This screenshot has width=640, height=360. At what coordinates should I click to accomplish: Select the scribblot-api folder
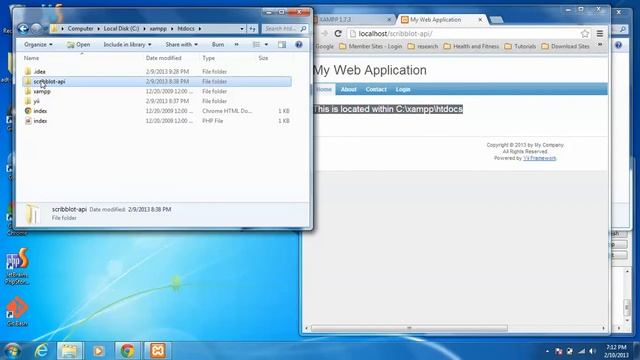(x=157, y=82)
